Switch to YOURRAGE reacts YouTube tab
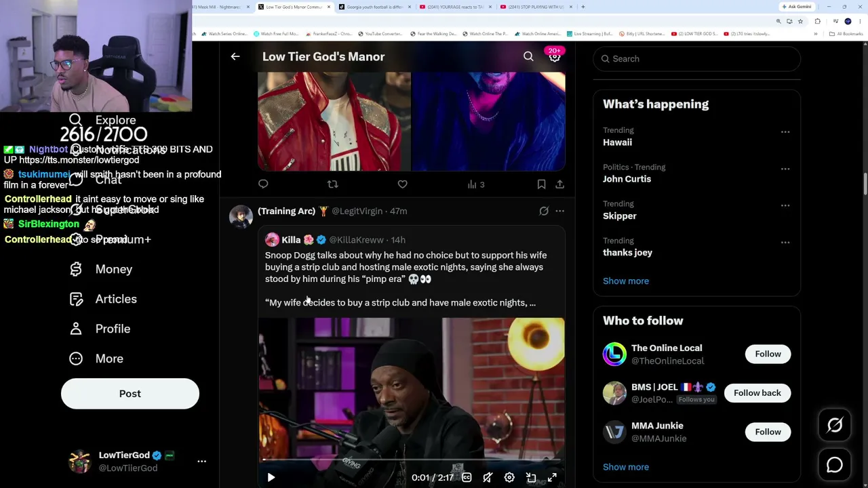This screenshot has height=488, width=868. tap(454, 7)
